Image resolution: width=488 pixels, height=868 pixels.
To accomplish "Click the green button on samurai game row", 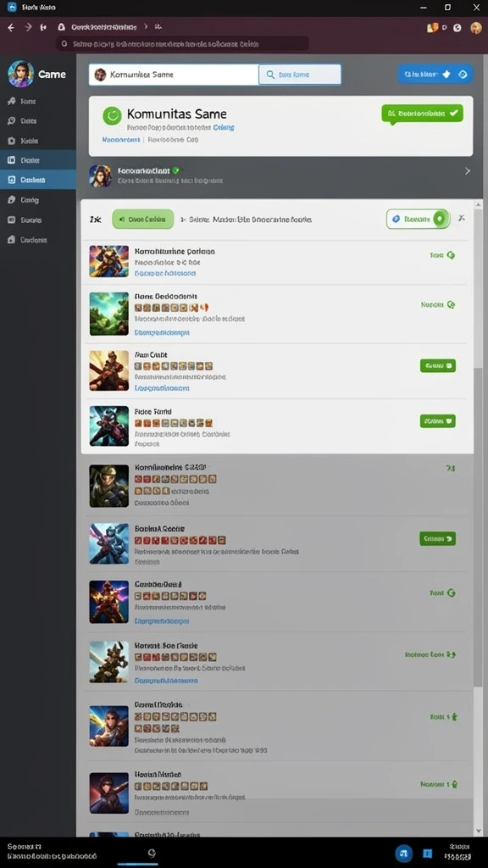I will (x=438, y=365).
